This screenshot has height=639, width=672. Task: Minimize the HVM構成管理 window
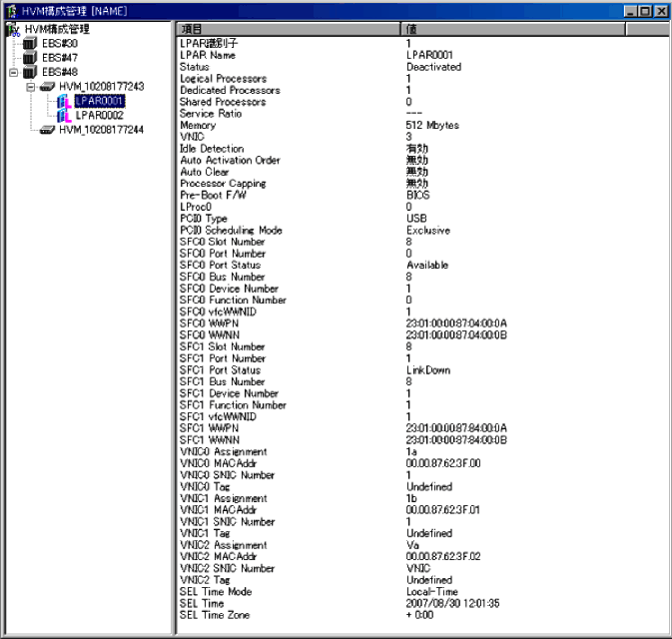(630, 11)
